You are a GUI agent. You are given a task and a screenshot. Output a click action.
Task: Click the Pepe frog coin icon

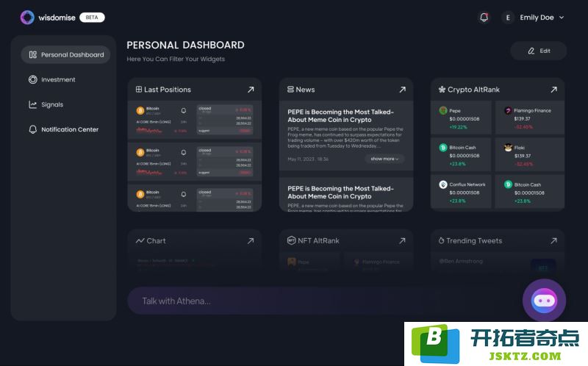[443, 110]
